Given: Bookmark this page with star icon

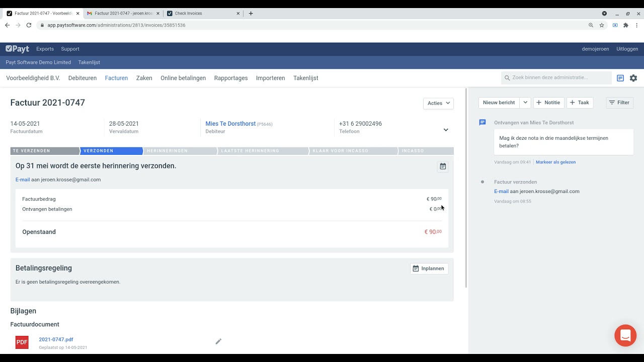Looking at the screenshot, I should coord(602,25).
